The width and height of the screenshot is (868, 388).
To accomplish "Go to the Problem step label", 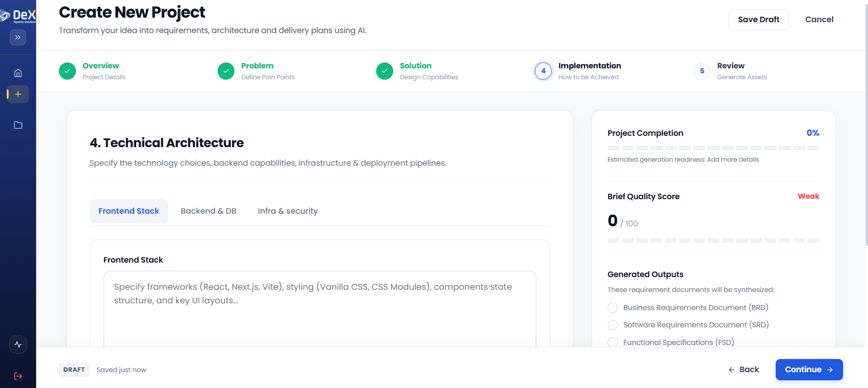I will pyautogui.click(x=258, y=66).
